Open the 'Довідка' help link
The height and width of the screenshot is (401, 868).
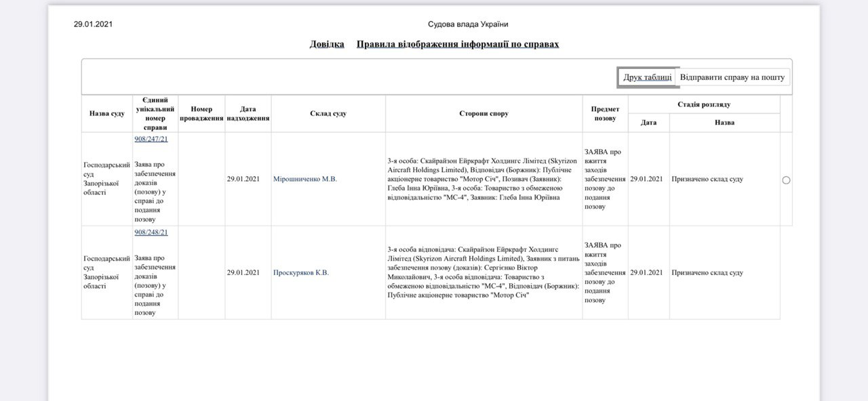coord(326,43)
